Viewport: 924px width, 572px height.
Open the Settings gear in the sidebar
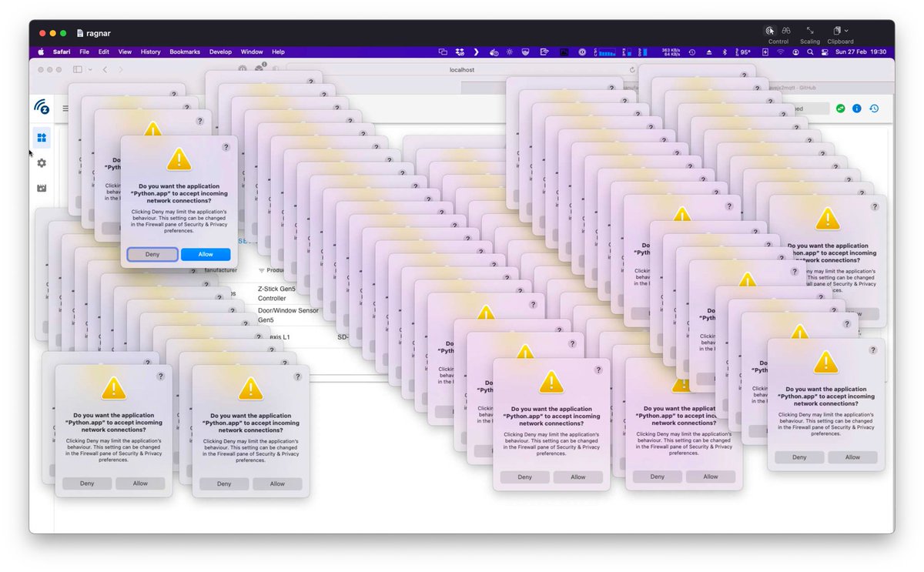tap(42, 163)
